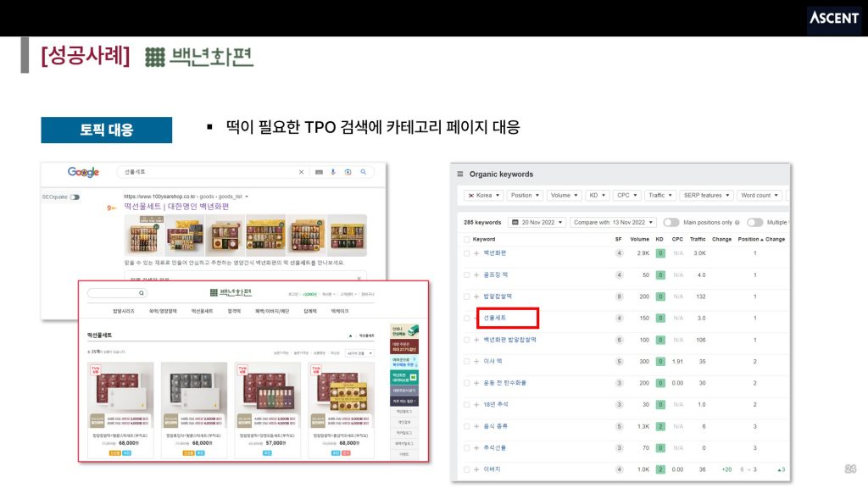Click the plus icon beside 18년 추석
868x488 pixels.
(476, 404)
